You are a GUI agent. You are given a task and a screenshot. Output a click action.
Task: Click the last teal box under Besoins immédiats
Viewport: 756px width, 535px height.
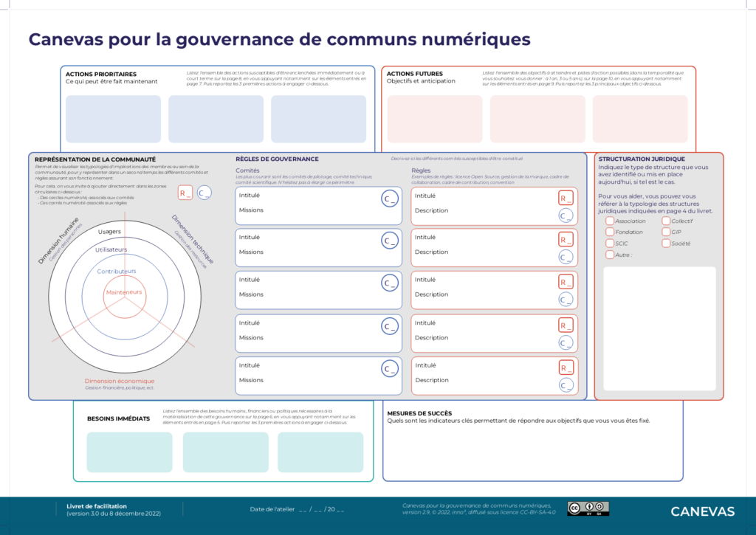pyautogui.click(x=320, y=452)
